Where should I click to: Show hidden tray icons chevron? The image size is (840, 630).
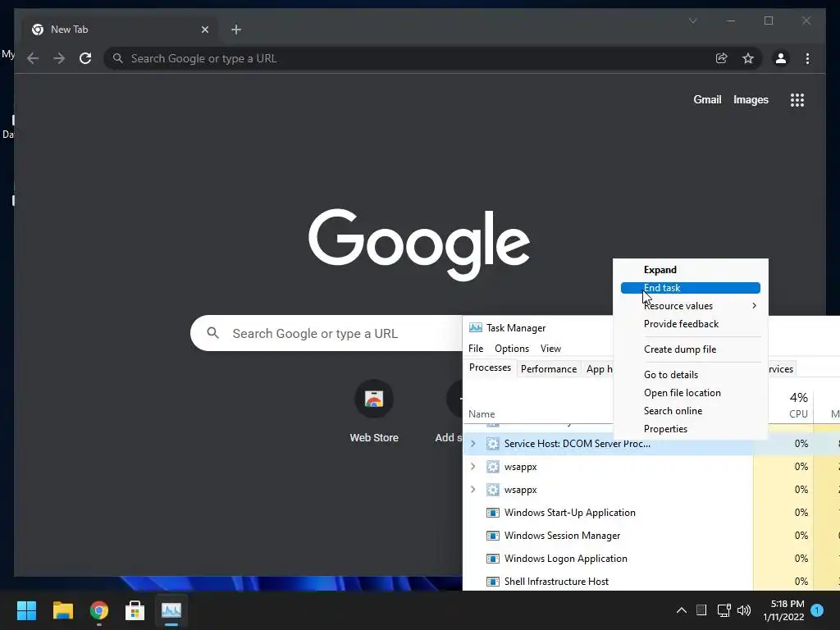click(x=682, y=610)
